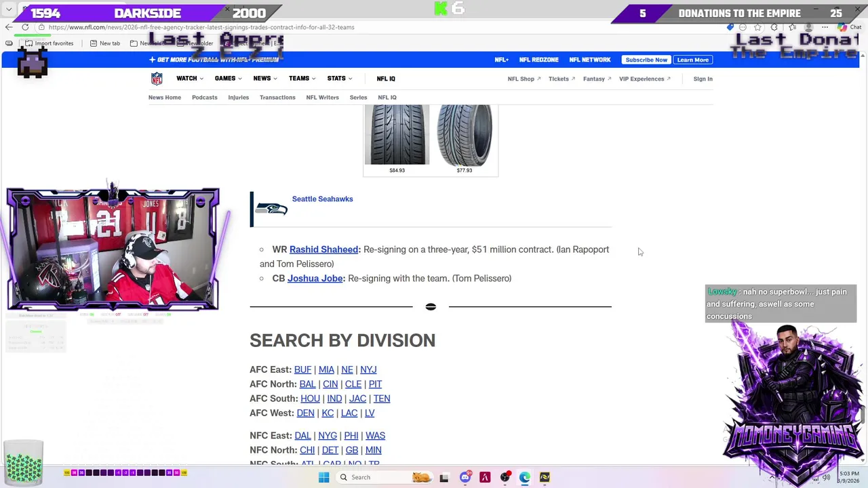868x488 pixels.
Task: Open Task View on taskbar
Action: coord(444,477)
